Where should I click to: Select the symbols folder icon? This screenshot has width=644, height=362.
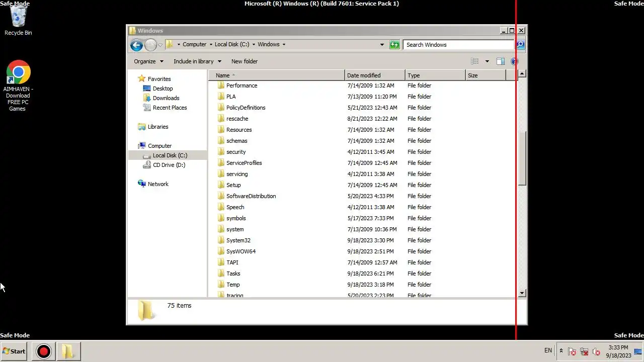pyautogui.click(x=221, y=218)
